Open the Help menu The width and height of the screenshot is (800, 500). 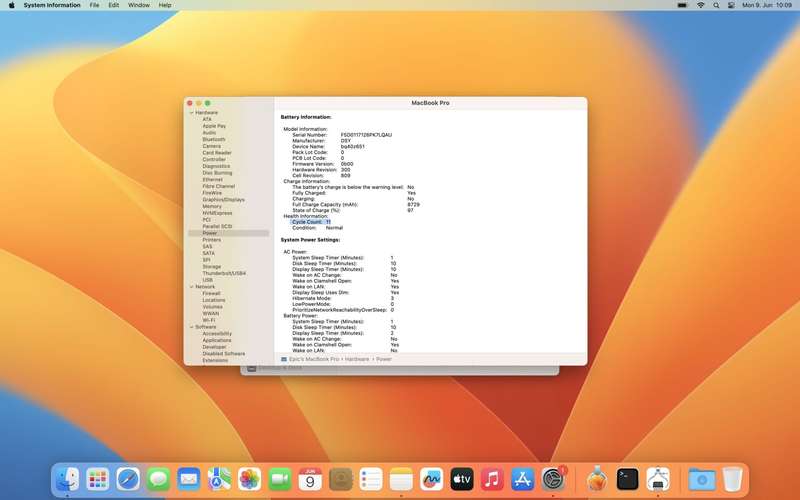tap(165, 5)
